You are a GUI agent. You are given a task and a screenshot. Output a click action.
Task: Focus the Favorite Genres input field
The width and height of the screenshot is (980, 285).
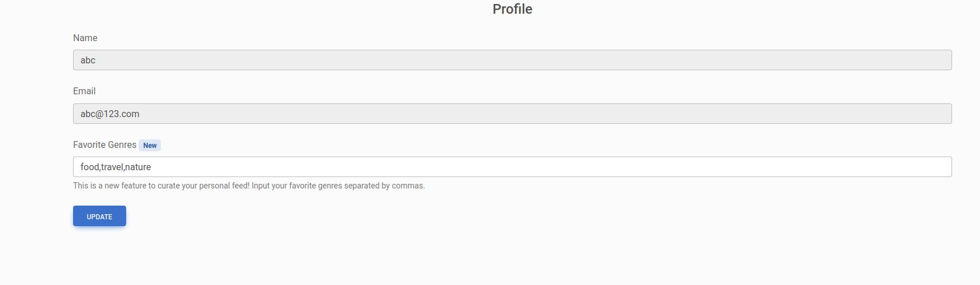[x=512, y=167]
